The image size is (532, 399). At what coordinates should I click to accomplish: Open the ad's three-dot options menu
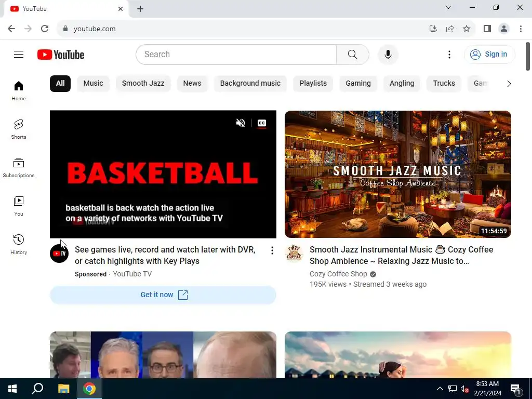point(272,250)
